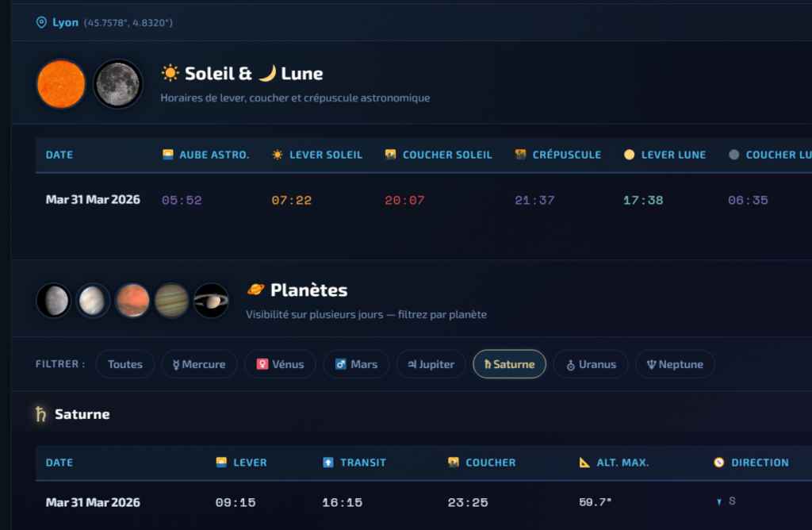Click the location pin icon beside Lyon
Screen dimensions: 812x530
[41, 23]
